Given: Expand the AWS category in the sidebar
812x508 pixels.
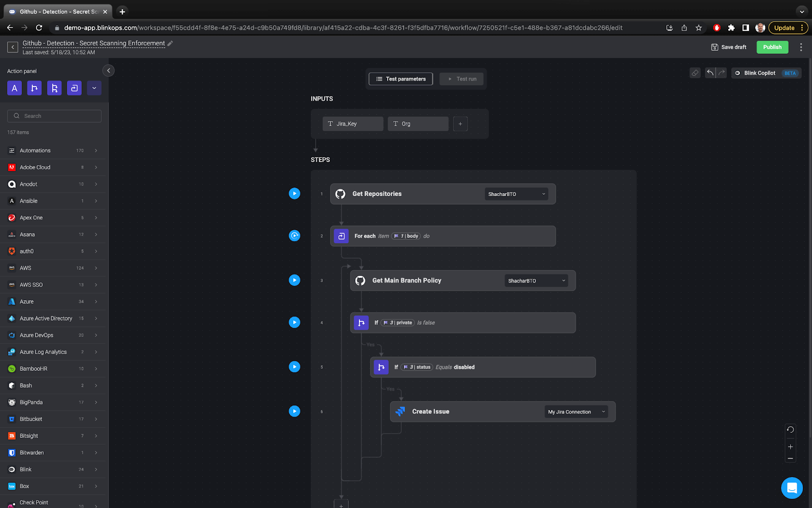Looking at the screenshot, I should pyautogui.click(x=53, y=268).
